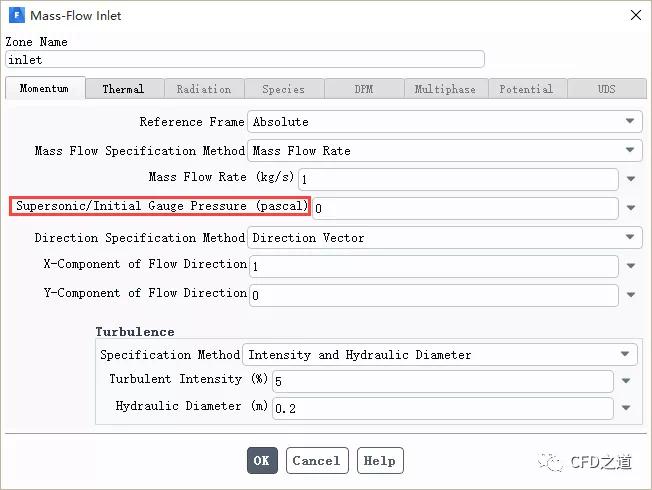Image resolution: width=652 pixels, height=490 pixels.
Task: Click the Fluent app icon in title bar
Action: pos(17,15)
